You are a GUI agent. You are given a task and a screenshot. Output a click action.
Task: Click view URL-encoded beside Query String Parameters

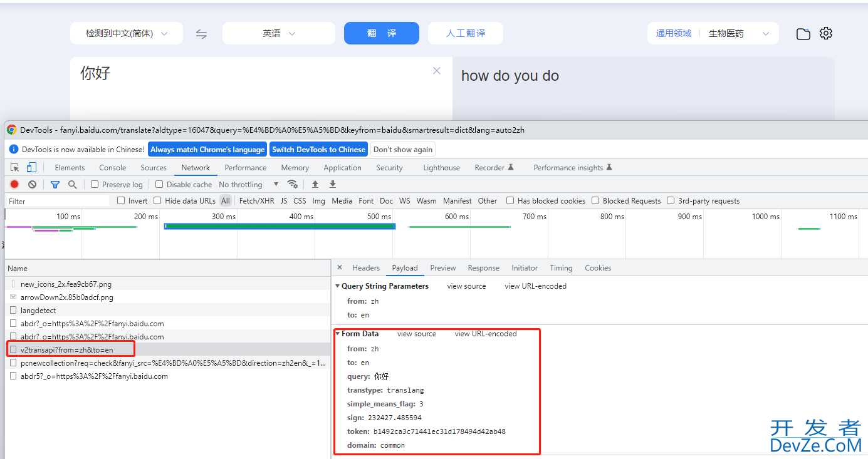point(535,286)
